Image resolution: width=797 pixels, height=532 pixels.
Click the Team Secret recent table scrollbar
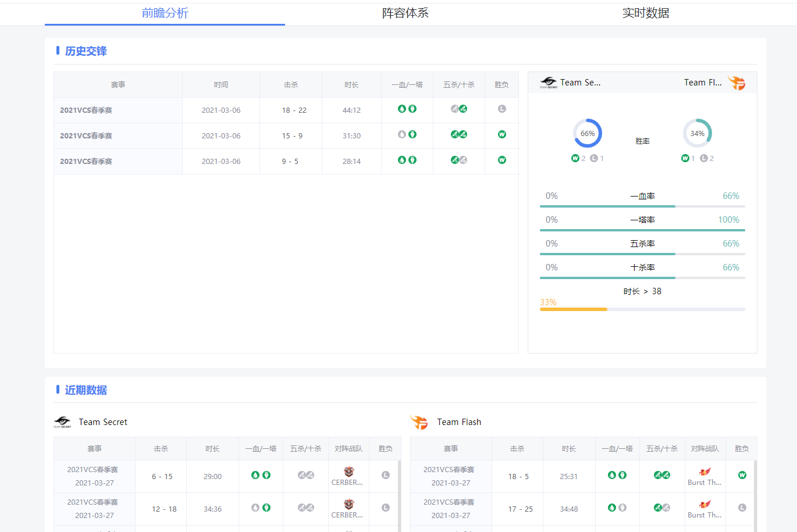[x=400, y=496]
